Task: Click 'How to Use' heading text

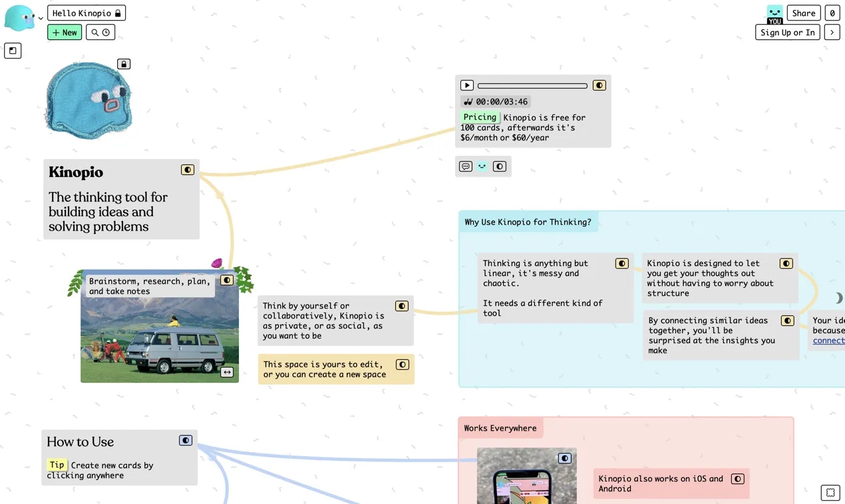Action: pyautogui.click(x=81, y=441)
